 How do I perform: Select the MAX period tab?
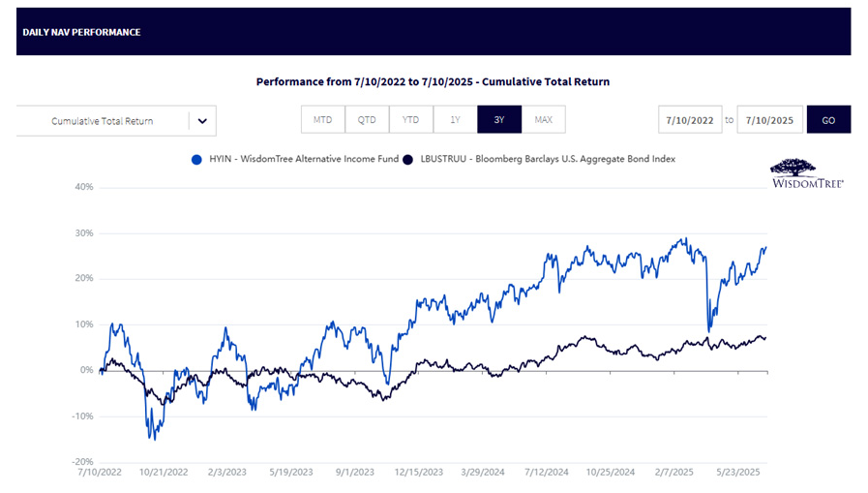pos(544,120)
